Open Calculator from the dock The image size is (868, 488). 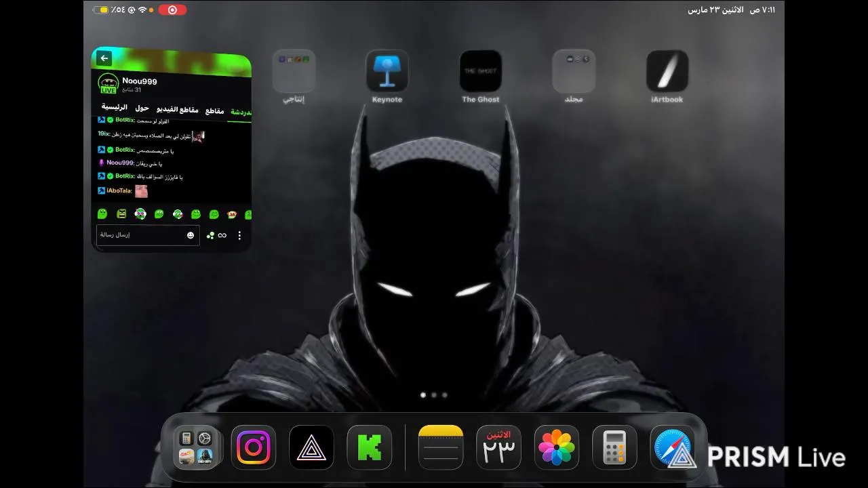pyautogui.click(x=614, y=447)
